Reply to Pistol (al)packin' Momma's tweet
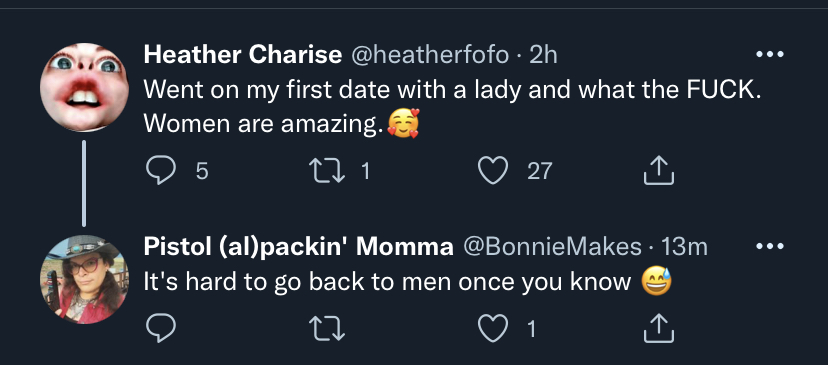This screenshot has height=365, width=828. click(161, 329)
